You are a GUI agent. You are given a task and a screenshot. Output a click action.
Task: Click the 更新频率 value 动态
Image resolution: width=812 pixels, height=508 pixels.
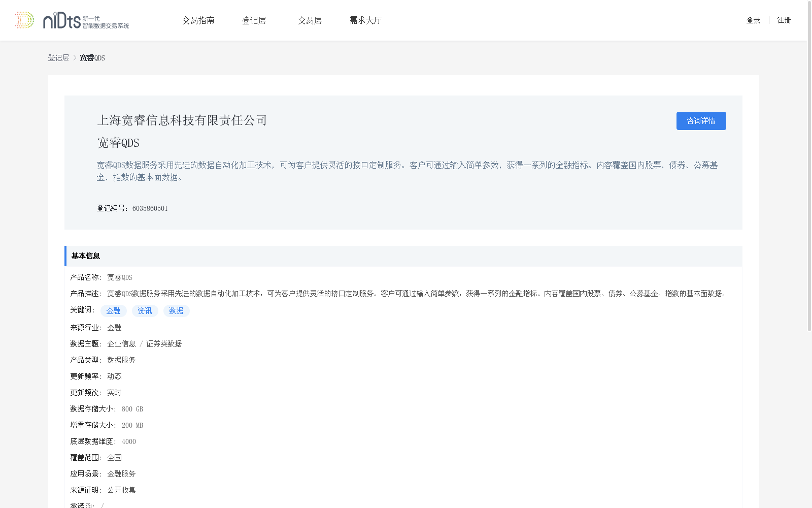pyautogui.click(x=114, y=376)
